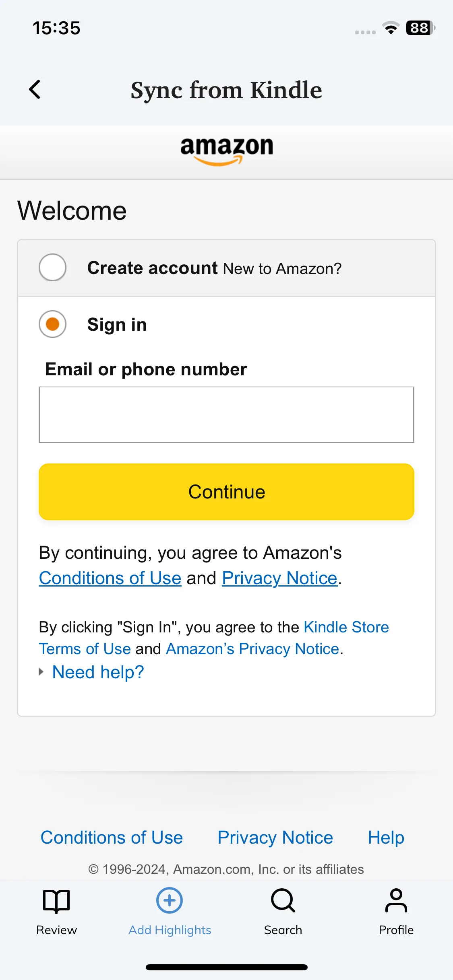This screenshot has height=980, width=453.
Task: Open the underlined Privacy Notice link
Action: [279, 578]
